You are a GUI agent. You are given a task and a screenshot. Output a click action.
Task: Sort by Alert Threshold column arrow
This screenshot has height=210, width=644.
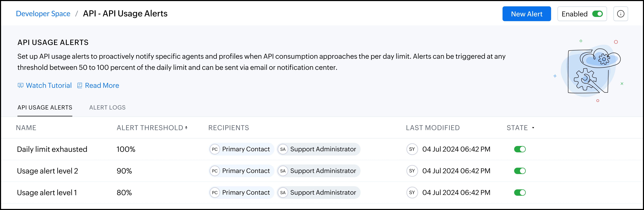point(186,128)
